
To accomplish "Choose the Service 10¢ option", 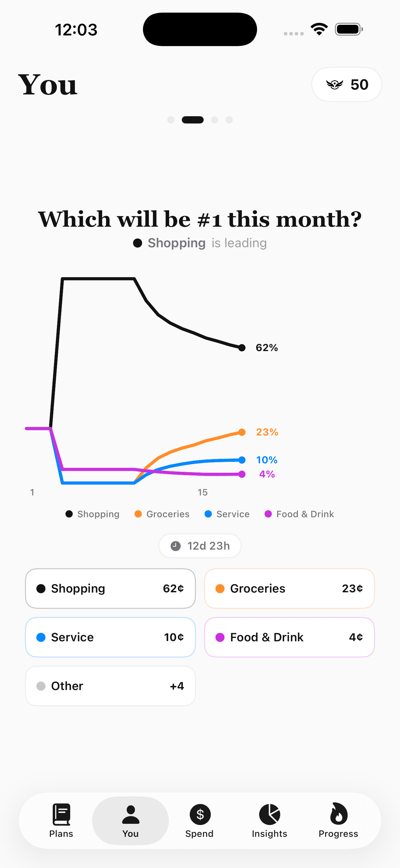I will [x=110, y=637].
